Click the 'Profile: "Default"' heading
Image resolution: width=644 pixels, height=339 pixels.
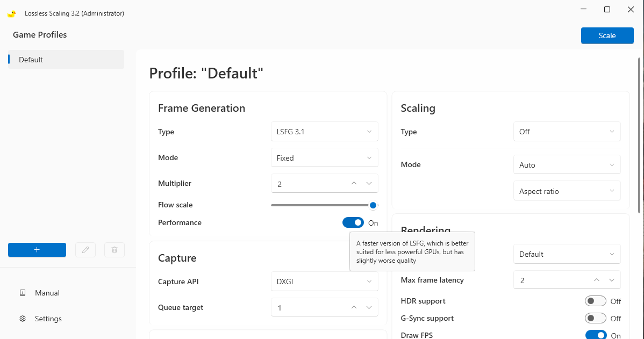click(206, 73)
